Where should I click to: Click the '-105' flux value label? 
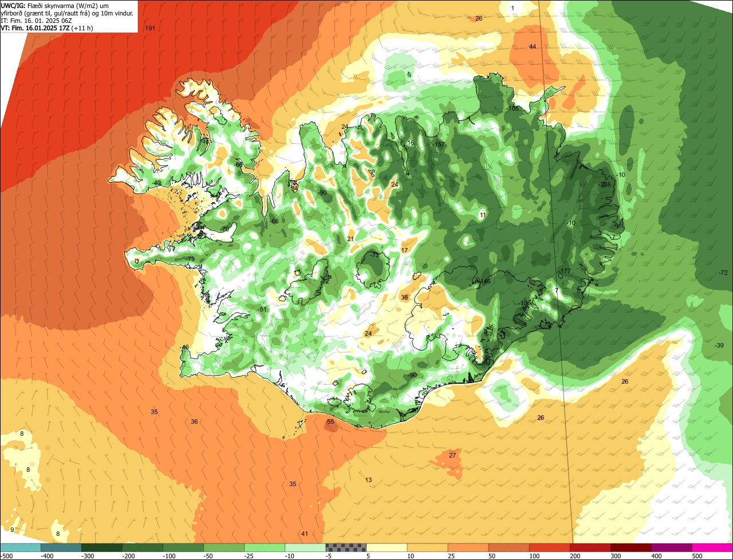(x=513, y=109)
